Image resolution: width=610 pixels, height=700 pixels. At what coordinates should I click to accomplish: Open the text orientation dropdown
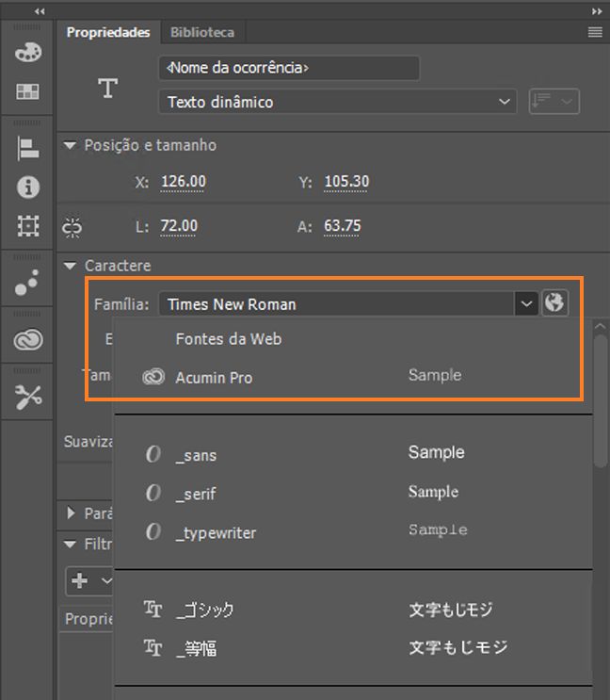tap(554, 102)
